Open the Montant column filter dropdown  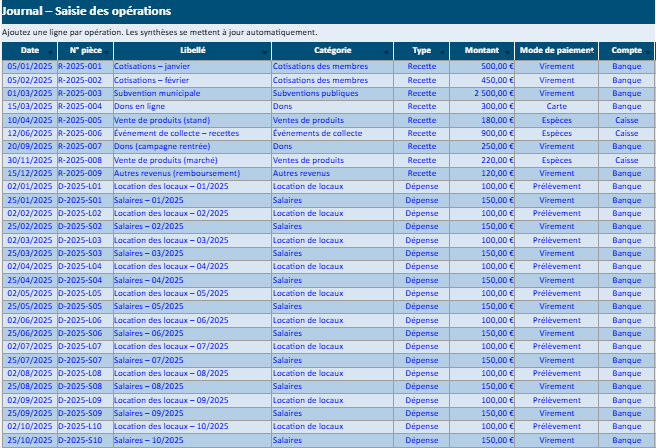(x=509, y=52)
